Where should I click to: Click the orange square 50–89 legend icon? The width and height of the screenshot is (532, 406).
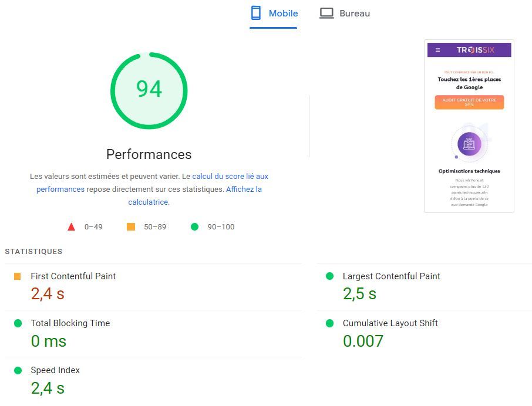click(x=131, y=227)
